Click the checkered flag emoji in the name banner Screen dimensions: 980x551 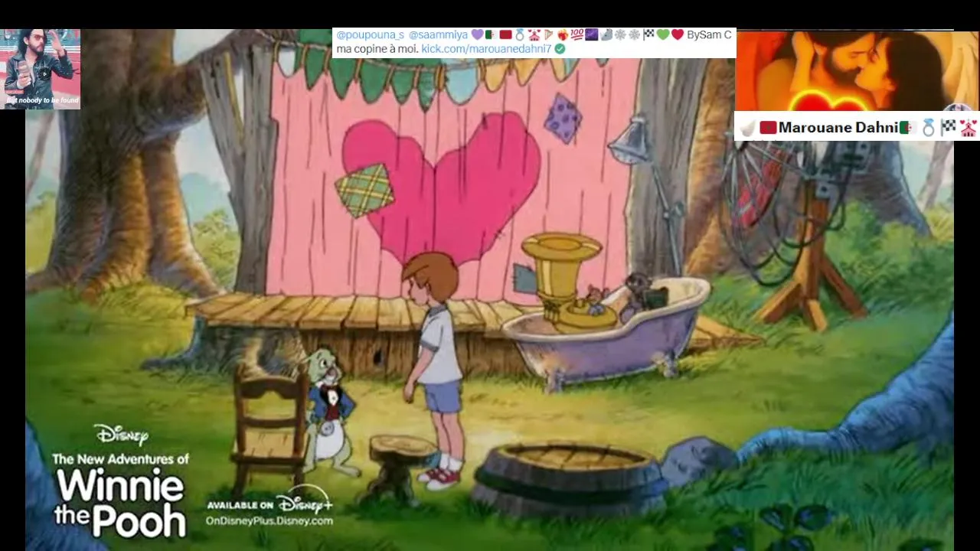[x=949, y=127]
